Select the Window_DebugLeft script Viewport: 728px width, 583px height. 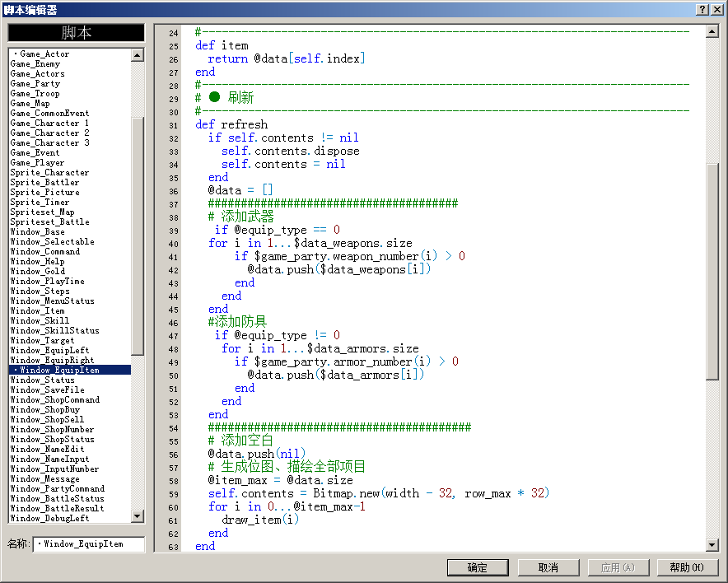70,519
